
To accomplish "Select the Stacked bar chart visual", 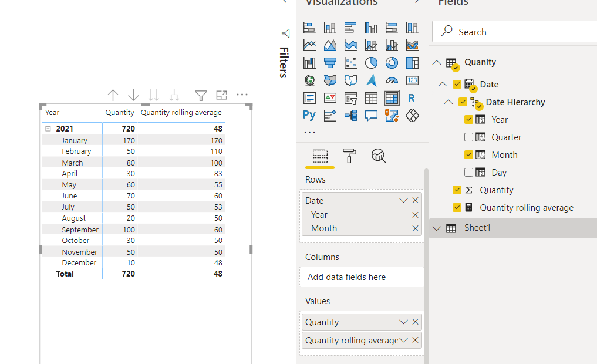I will coord(309,28).
